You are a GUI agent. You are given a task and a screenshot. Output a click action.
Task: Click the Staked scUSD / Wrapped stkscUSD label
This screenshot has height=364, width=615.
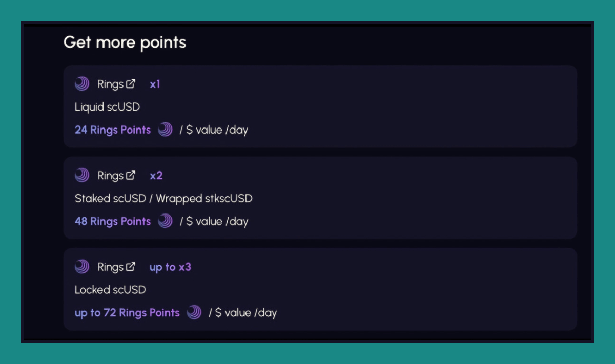(x=163, y=198)
